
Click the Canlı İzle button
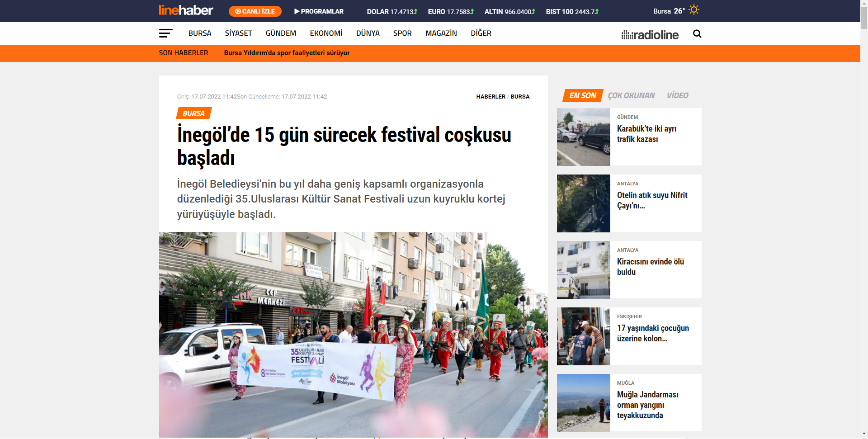click(255, 11)
